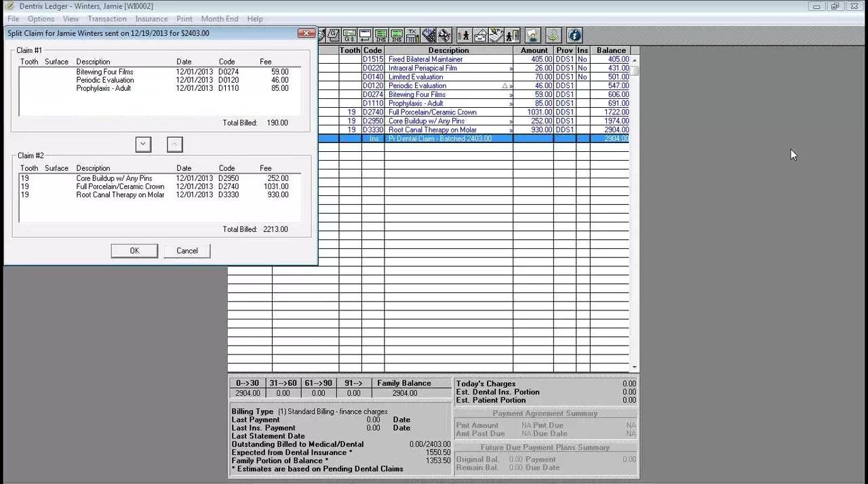Open the File menu
This screenshot has height=484, width=868.
click(13, 19)
